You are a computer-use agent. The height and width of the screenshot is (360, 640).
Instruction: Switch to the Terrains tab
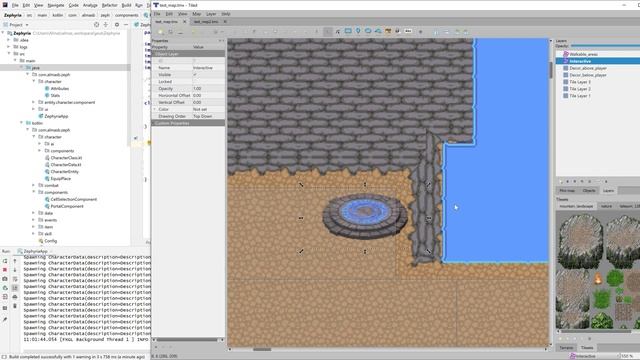click(566, 348)
